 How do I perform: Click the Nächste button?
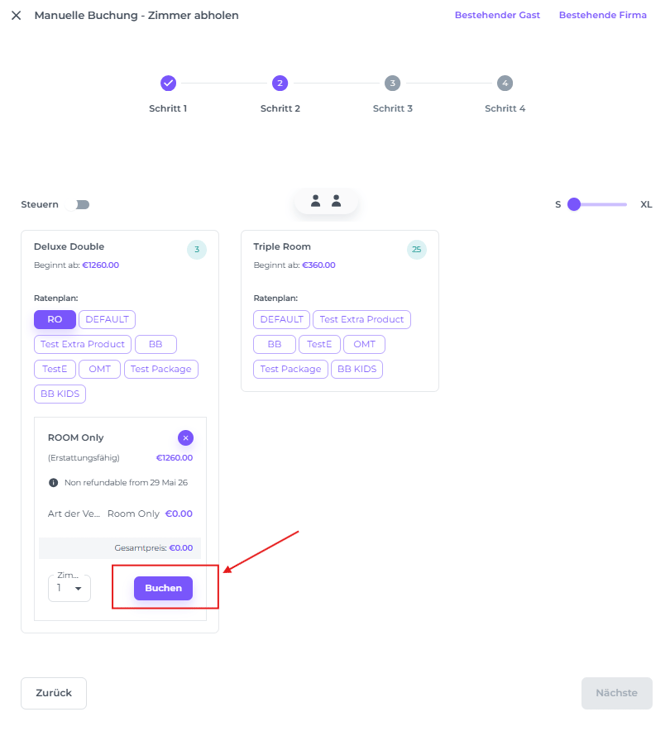[x=616, y=693]
